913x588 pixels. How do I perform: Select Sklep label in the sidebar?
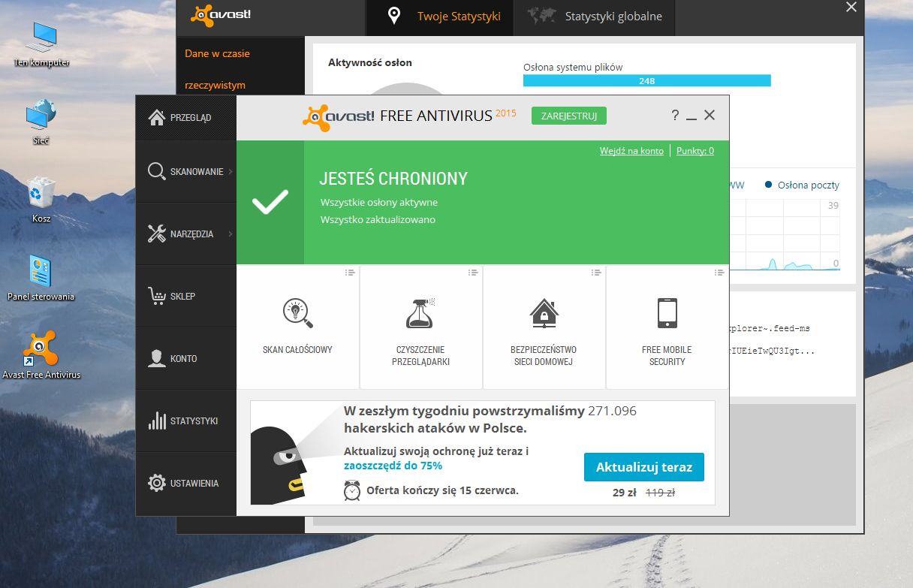[x=182, y=296]
